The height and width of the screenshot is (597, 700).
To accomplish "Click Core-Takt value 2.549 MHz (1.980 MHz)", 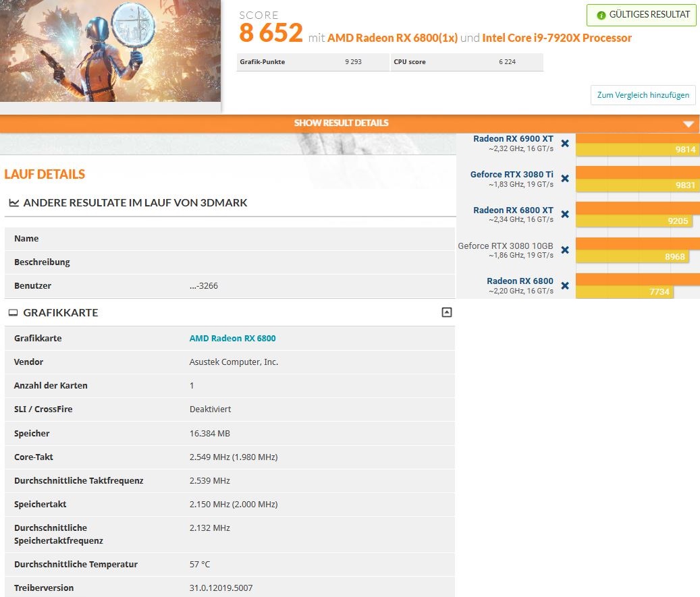I will pos(234,457).
